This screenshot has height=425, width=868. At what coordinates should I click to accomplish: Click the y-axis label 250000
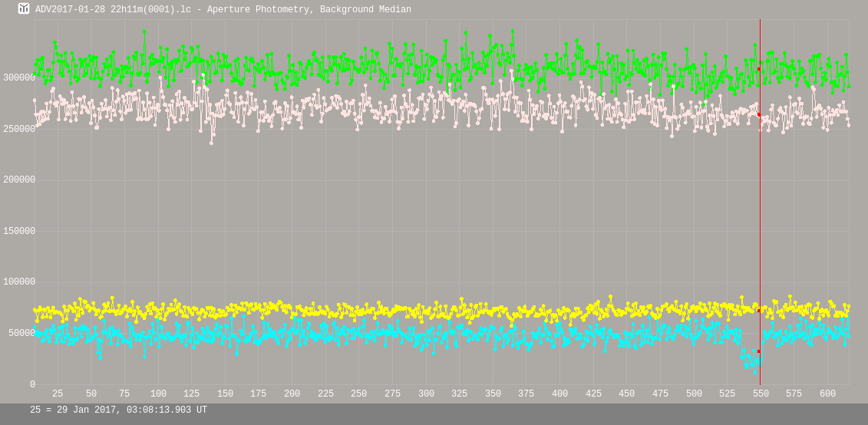click(x=19, y=129)
